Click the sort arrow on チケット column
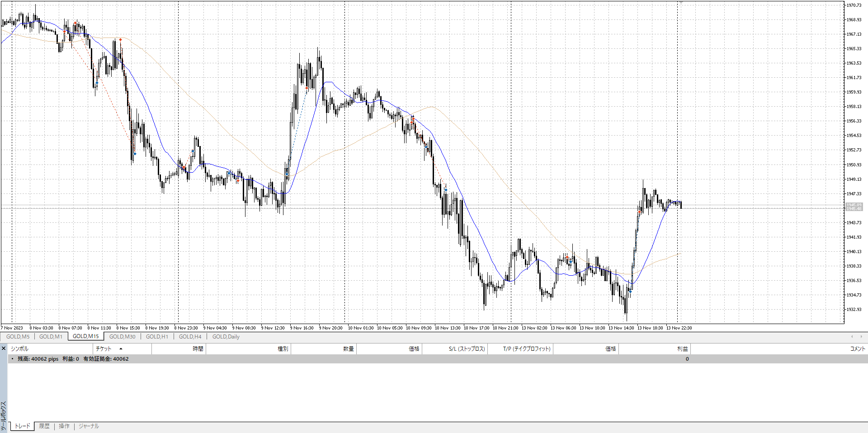 121,349
